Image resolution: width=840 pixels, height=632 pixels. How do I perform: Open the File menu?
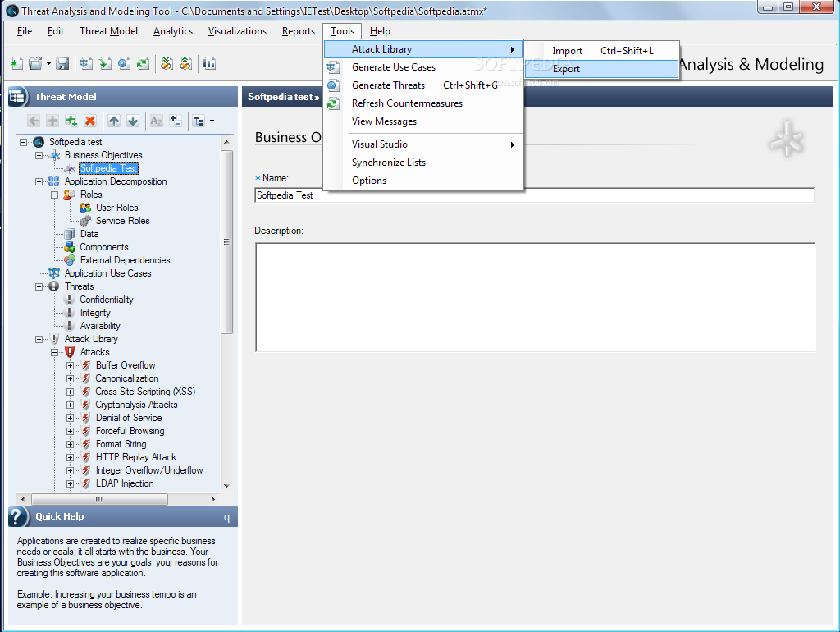25,31
